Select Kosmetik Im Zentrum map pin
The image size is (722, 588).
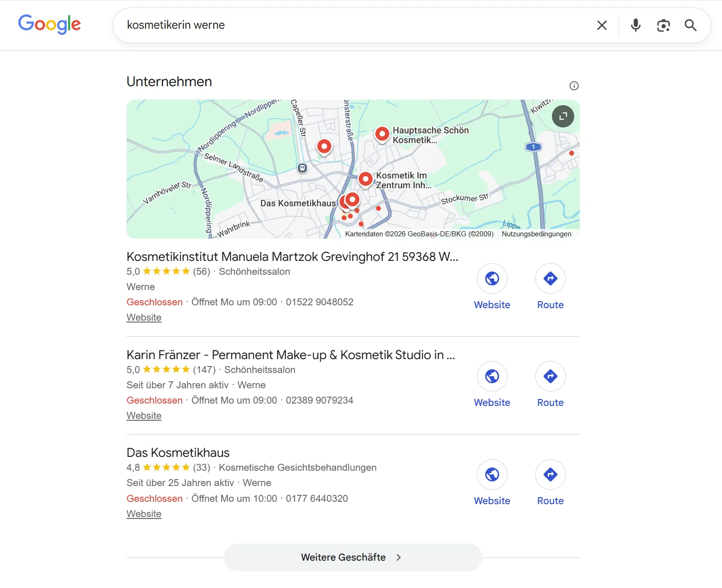(x=366, y=179)
